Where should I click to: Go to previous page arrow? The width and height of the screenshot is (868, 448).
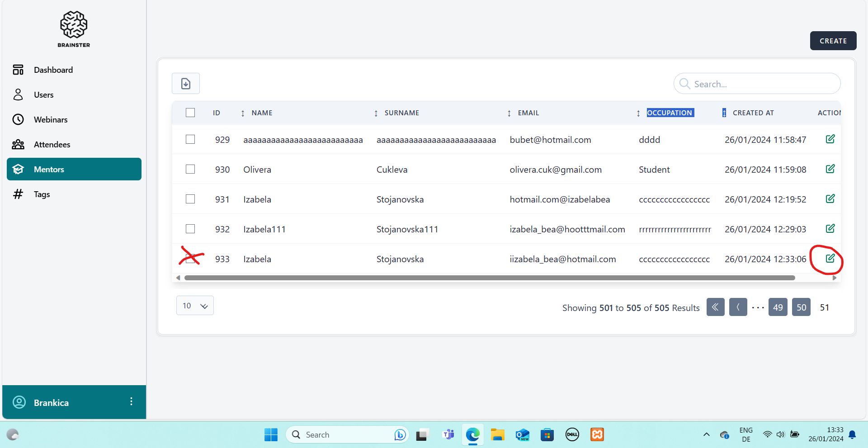coord(738,307)
